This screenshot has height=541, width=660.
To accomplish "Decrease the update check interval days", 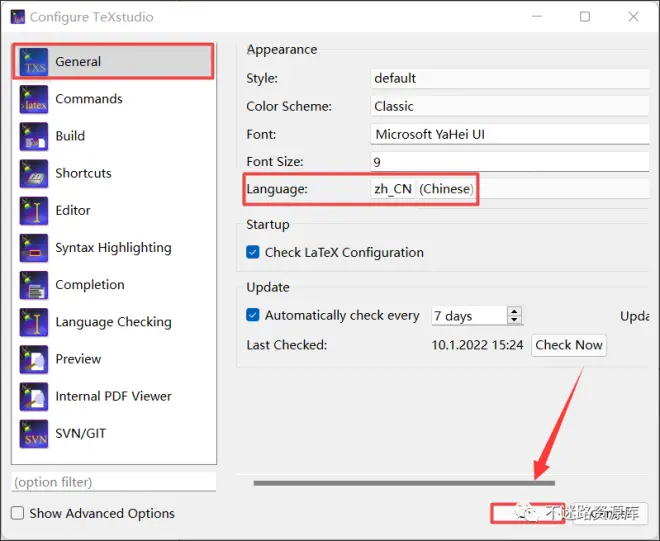I will [514, 320].
